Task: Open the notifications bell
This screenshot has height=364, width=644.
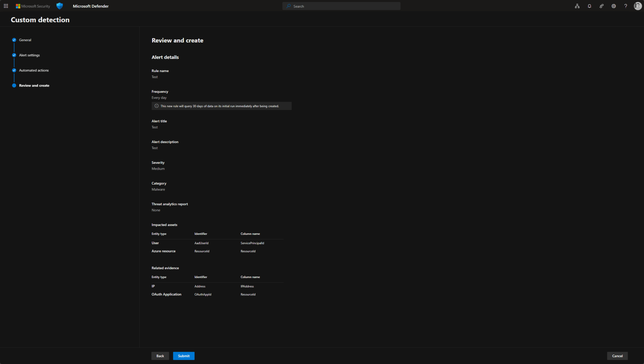Action: pyautogui.click(x=589, y=6)
